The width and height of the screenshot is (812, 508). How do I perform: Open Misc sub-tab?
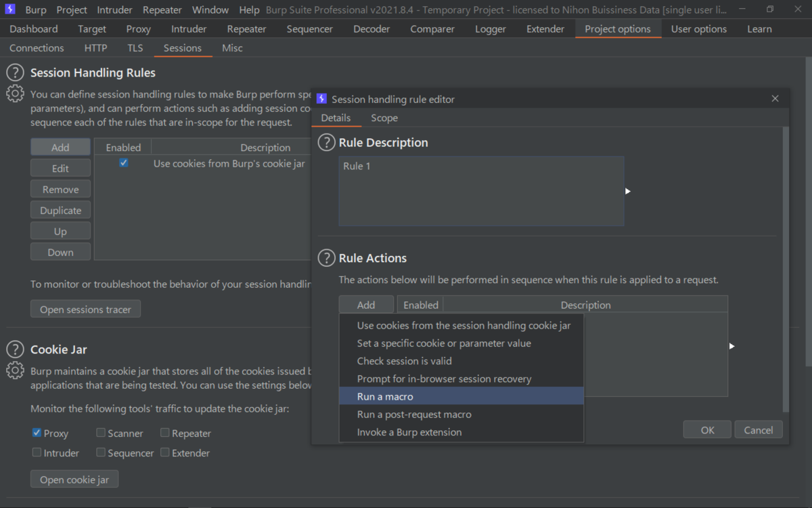point(232,48)
